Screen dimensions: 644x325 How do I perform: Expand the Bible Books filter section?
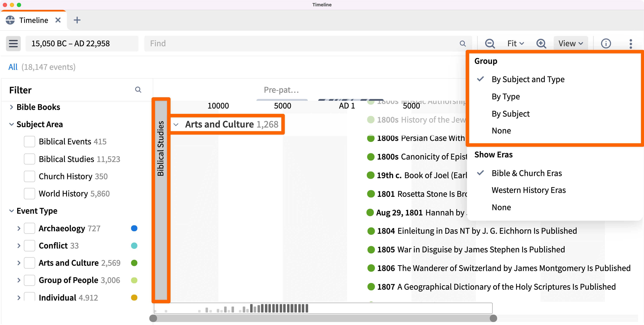click(x=11, y=107)
